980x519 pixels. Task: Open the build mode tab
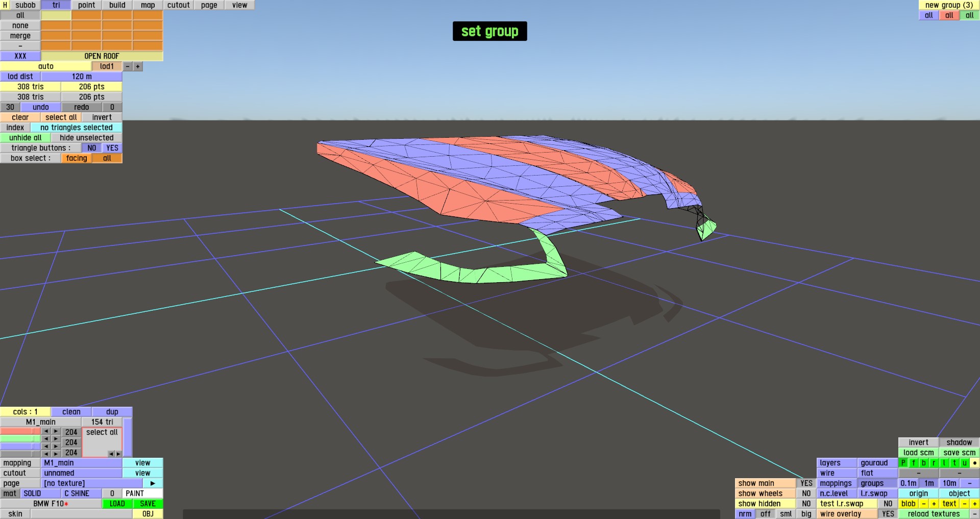pyautogui.click(x=117, y=5)
